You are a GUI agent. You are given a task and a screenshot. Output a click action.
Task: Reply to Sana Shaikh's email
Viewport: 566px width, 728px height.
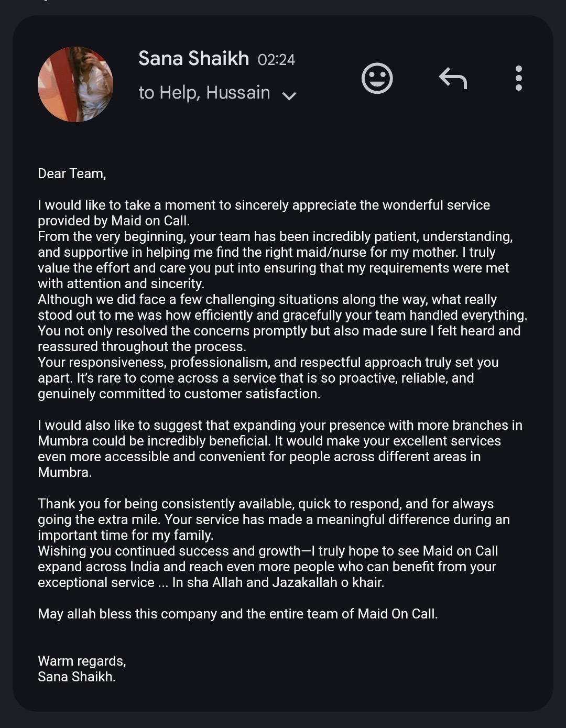[453, 79]
